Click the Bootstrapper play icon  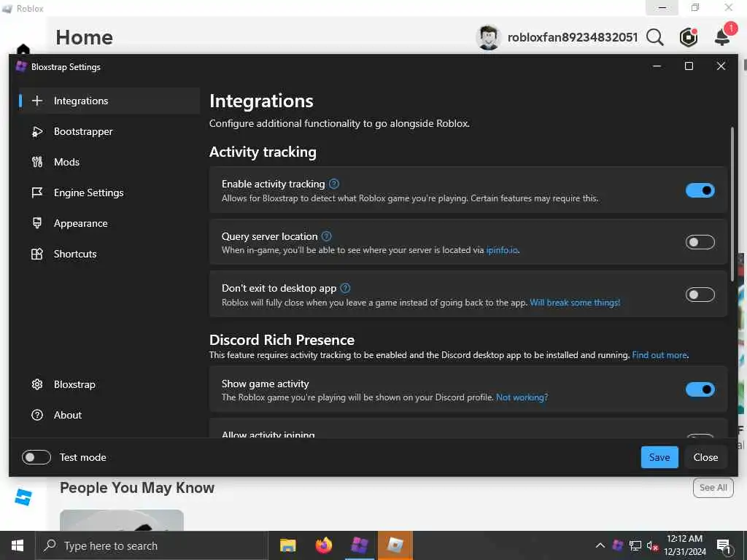pyautogui.click(x=37, y=131)
